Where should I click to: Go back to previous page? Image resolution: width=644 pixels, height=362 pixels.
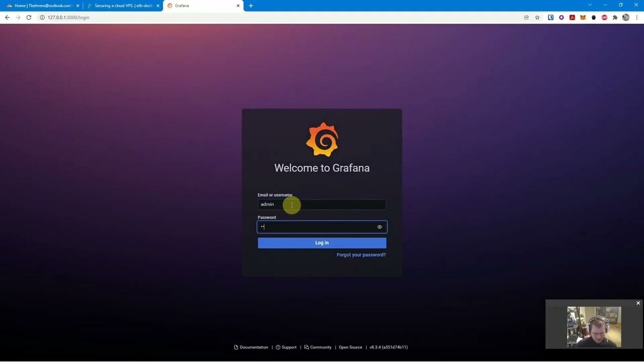7,18
